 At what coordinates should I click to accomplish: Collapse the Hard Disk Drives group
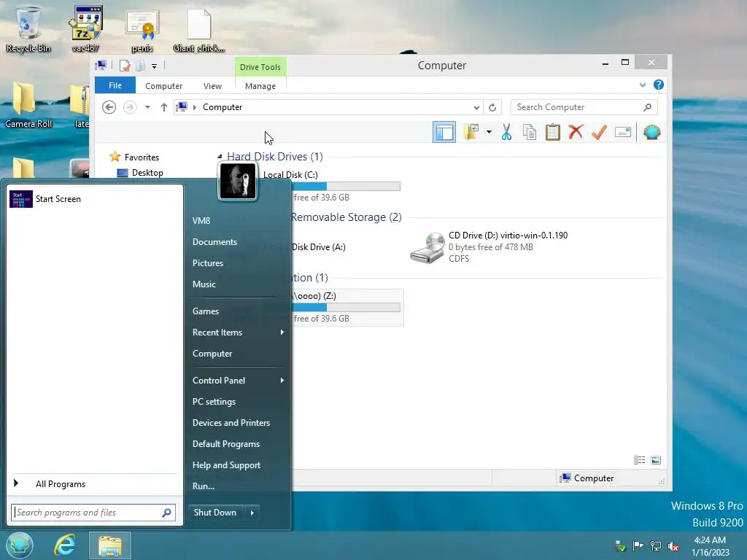click(x=220, y=156)
